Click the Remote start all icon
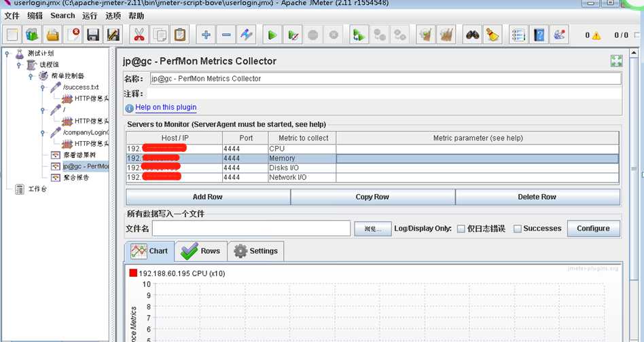 point(359,35)
